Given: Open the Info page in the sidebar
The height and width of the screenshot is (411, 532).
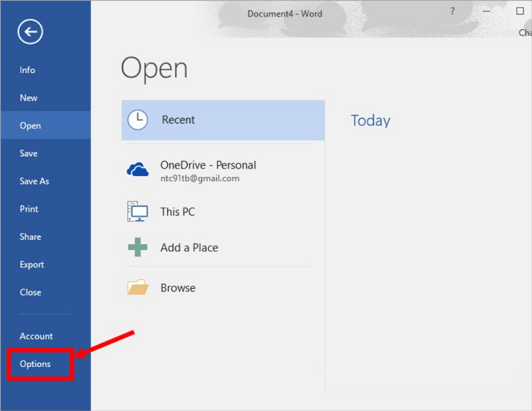Looking at the screenshot, I should coord(27,70).
